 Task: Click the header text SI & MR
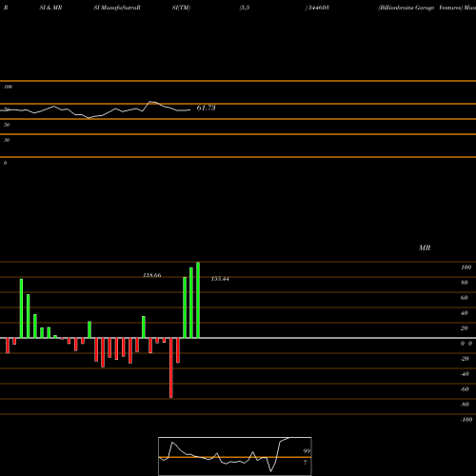50,8
